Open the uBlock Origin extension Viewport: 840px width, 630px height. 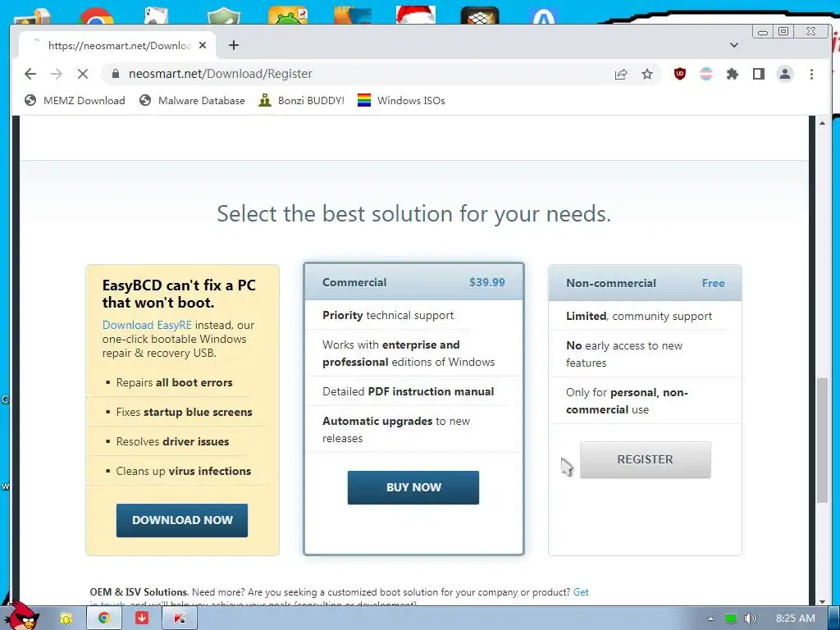tap(680, 74)
